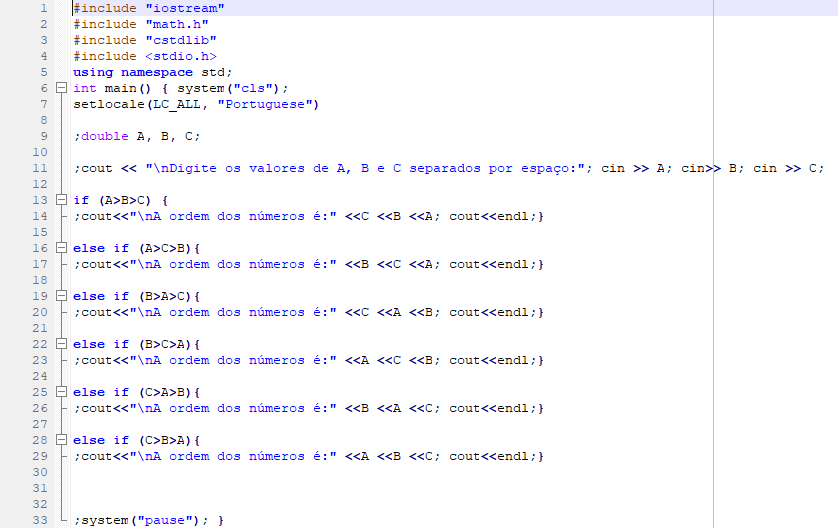Click the #include <stdio.h> line
This screenshot has width=838, height=528.
[x=145, y=56]
